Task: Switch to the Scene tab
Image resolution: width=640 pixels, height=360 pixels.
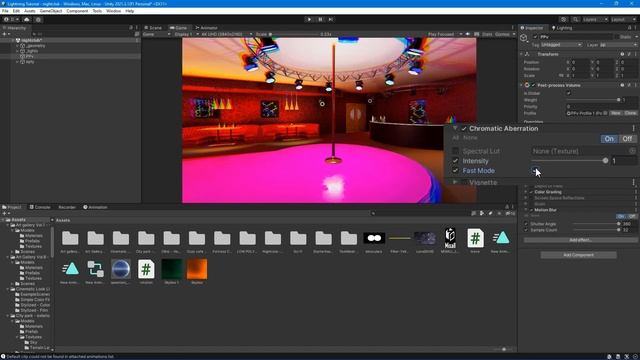Action: click(x=153, y=28)
